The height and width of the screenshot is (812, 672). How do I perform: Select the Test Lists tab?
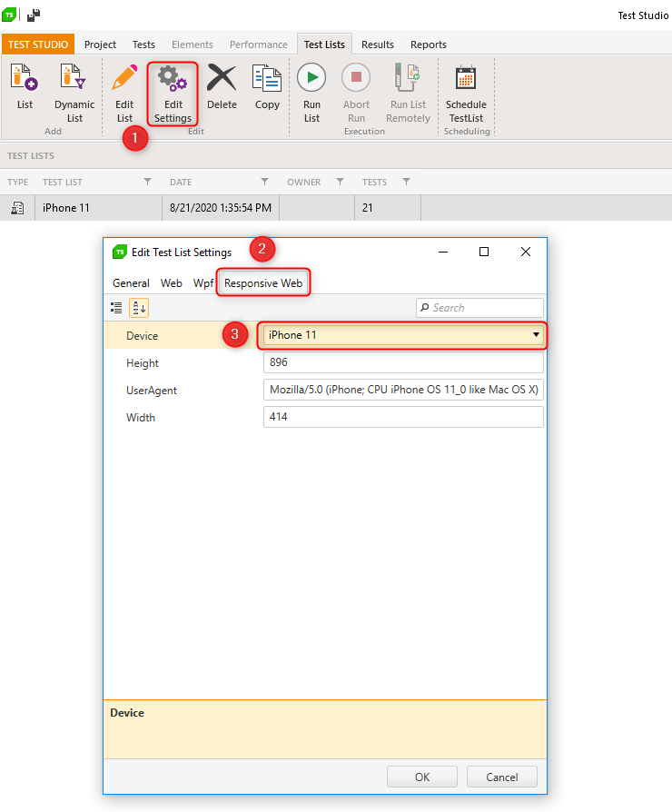[324, 45]
